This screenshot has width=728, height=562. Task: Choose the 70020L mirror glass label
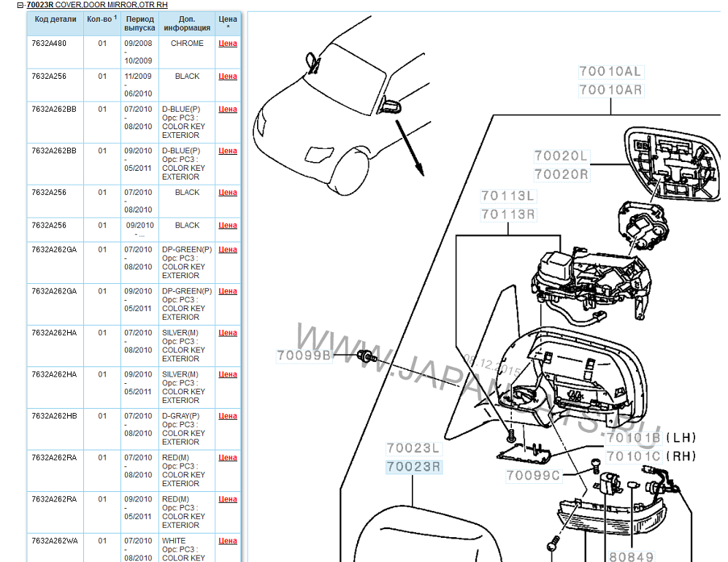pyautogui.click(x=561, y=156)
